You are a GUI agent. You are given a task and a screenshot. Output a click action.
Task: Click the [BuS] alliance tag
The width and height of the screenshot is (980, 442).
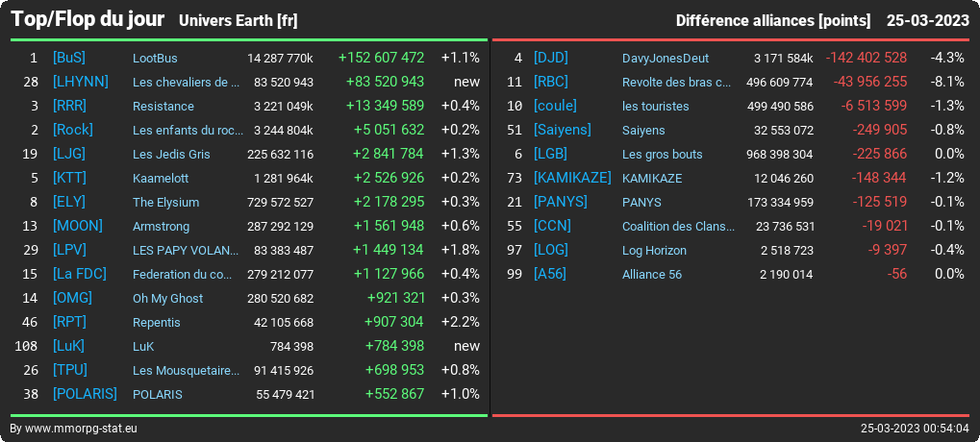[x=69, y=58]
